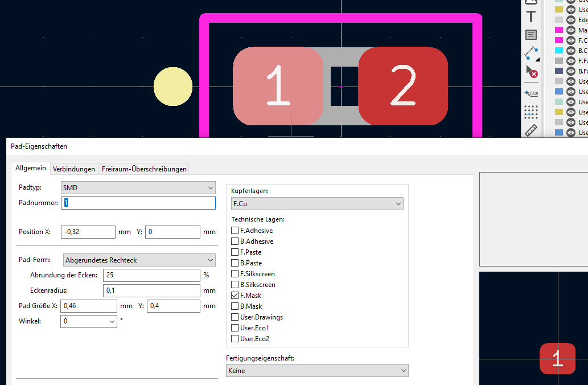Click the Edg layer color swatch
This screenshot has height=385, width=588.
point(559,20)
